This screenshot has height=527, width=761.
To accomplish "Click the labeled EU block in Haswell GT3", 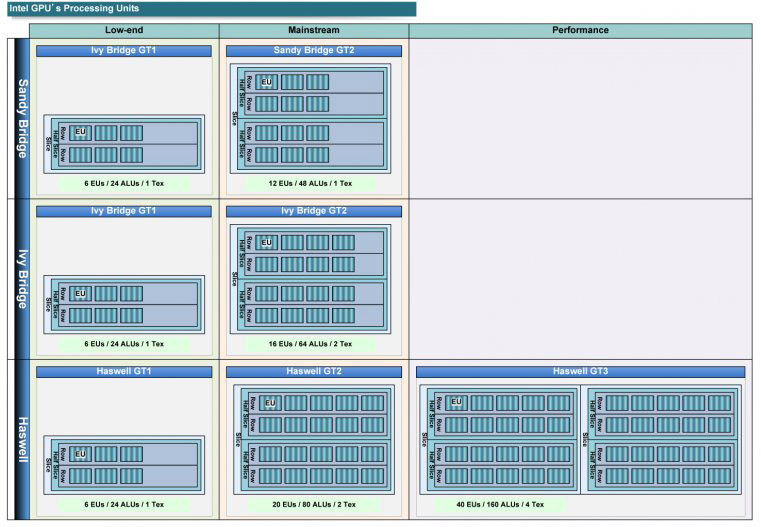I will coord(457,402).
